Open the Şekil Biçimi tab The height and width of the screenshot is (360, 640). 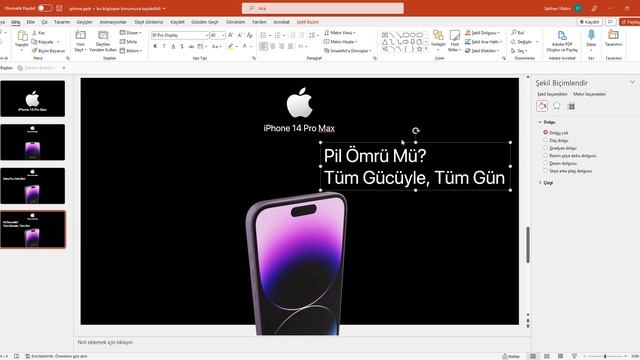[307, 22]
